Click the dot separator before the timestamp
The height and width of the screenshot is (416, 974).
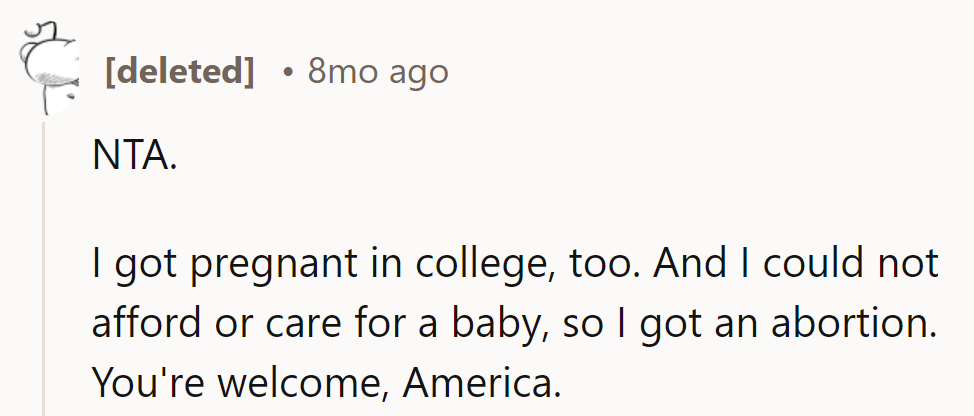(x=287, y=72)
